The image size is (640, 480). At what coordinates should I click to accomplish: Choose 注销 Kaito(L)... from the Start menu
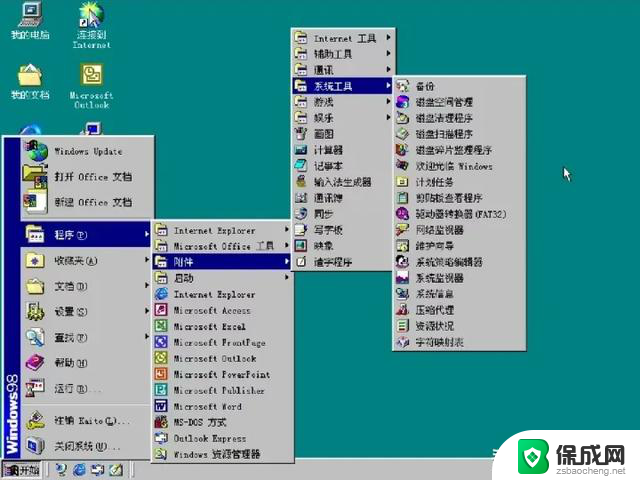(86, 420)
